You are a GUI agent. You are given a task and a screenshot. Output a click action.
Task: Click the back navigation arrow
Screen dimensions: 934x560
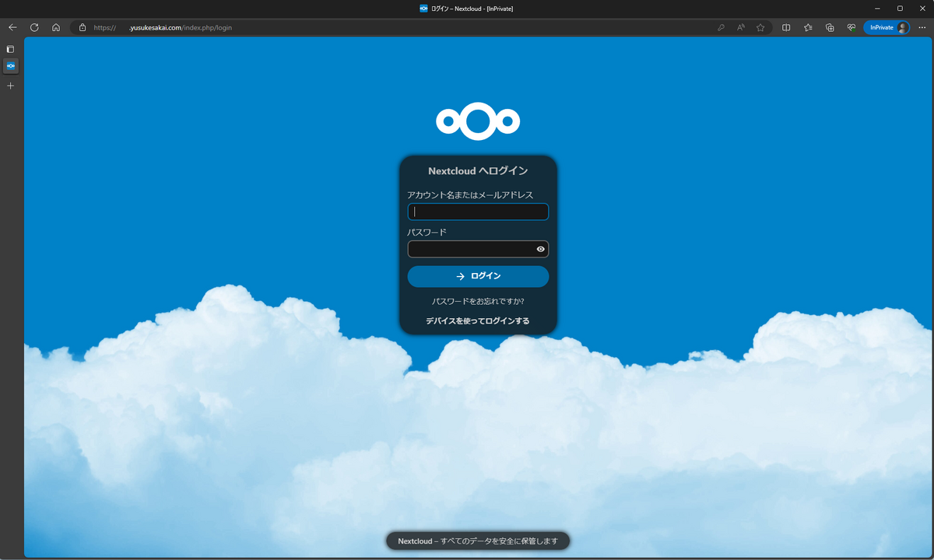[12, 27]
